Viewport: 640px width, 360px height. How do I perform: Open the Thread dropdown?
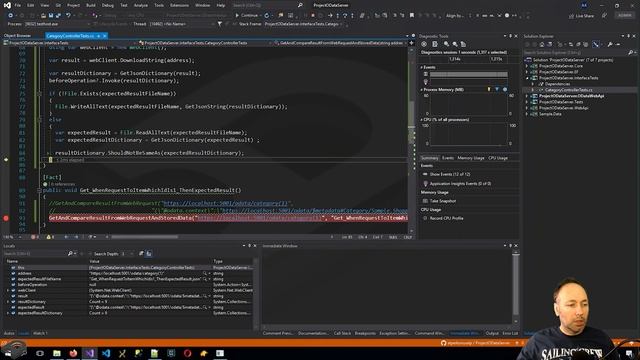181,24
